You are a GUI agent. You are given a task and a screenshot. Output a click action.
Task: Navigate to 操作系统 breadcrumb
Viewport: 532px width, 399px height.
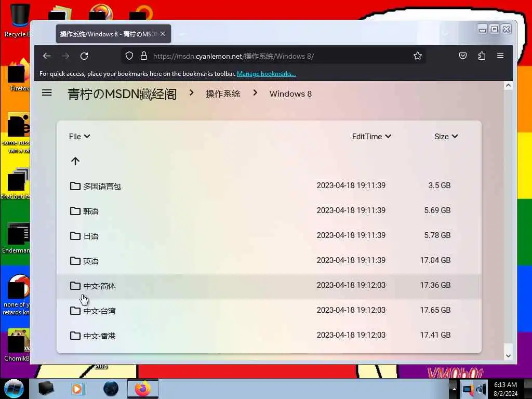[x=223, y=94]
